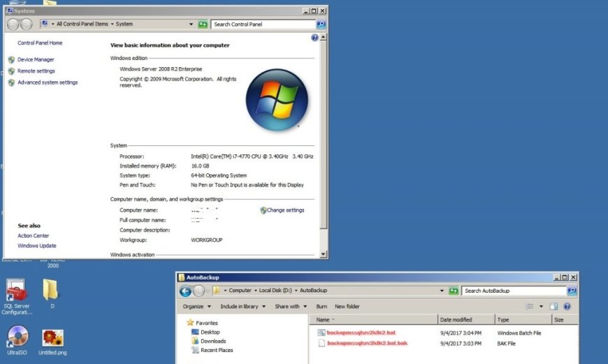Click Search Control Panel magnifier icon
The height and width of the screenshot is (364, 608).
tap(321, 24)
